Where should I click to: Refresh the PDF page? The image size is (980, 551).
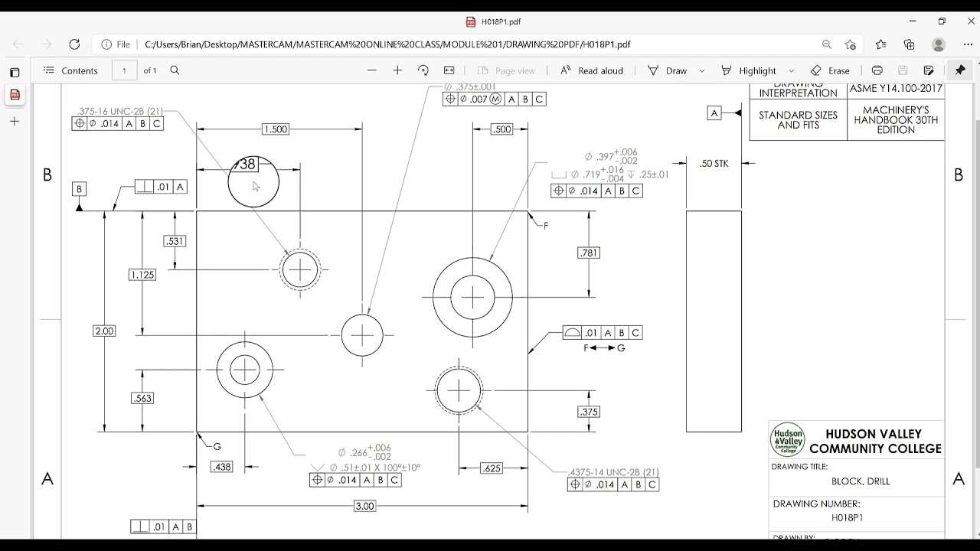pos(74,44)
